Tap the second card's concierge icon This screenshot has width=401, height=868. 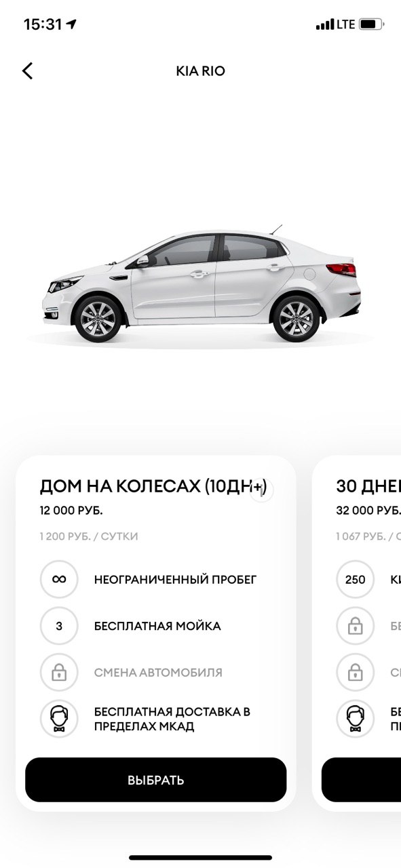(x=355, y=719)
